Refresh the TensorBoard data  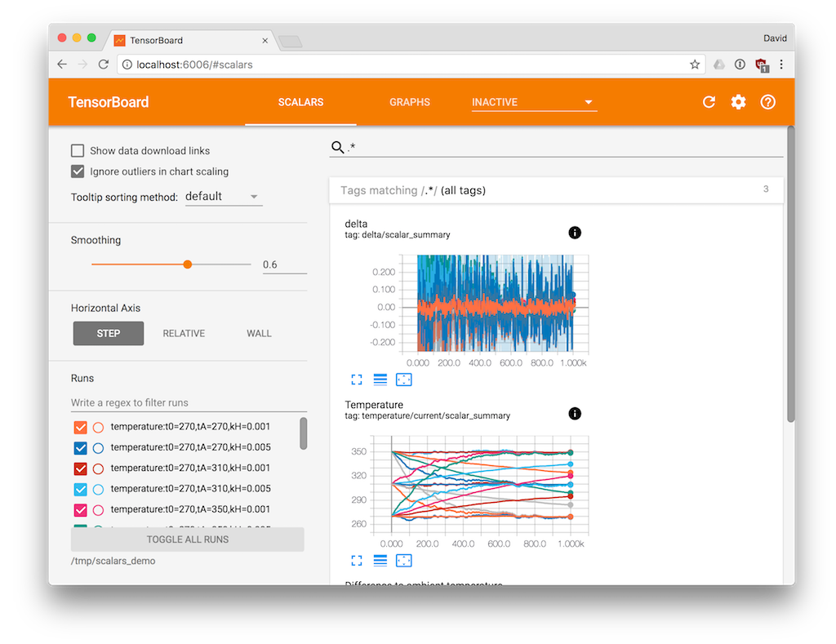tap(709, 101)
